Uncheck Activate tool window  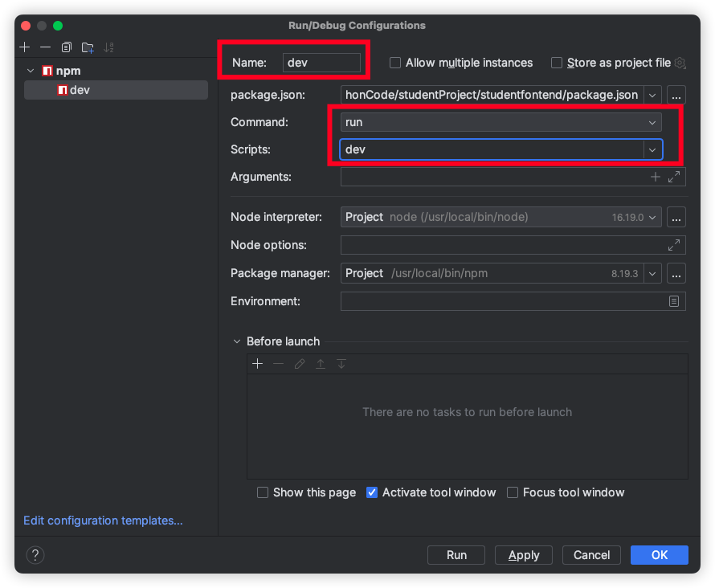372,492
